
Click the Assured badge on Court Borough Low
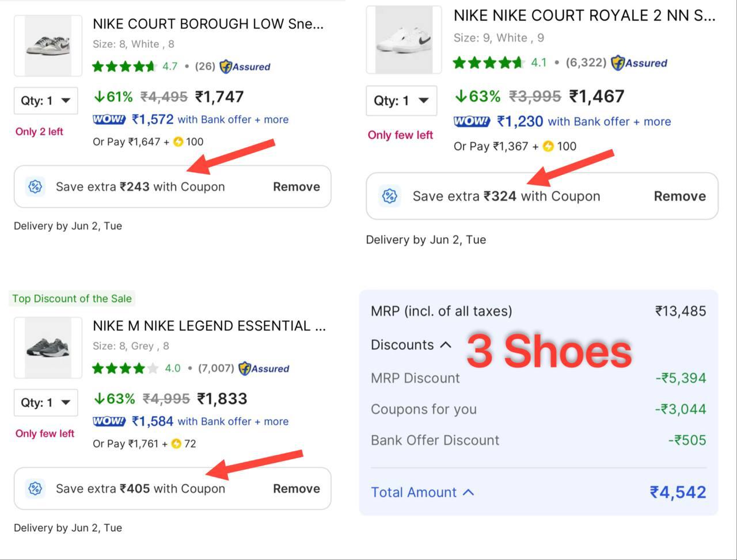tap(245, 66)
